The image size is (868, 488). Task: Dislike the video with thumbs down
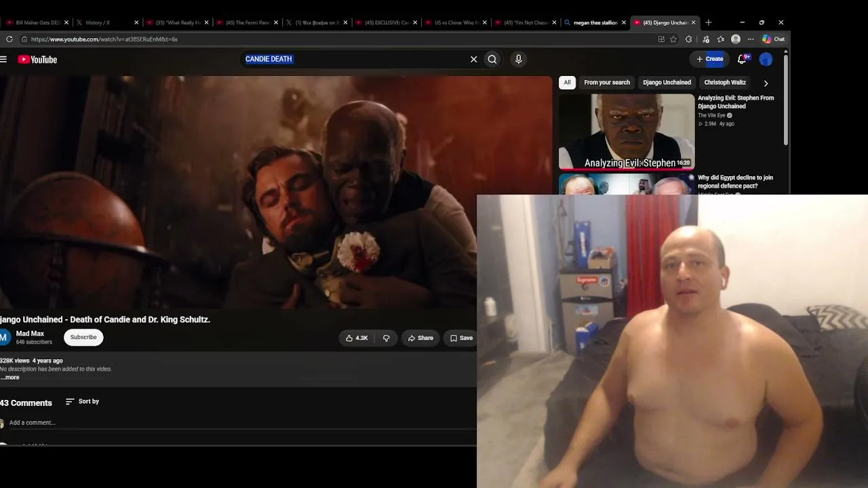click(387, 338)
